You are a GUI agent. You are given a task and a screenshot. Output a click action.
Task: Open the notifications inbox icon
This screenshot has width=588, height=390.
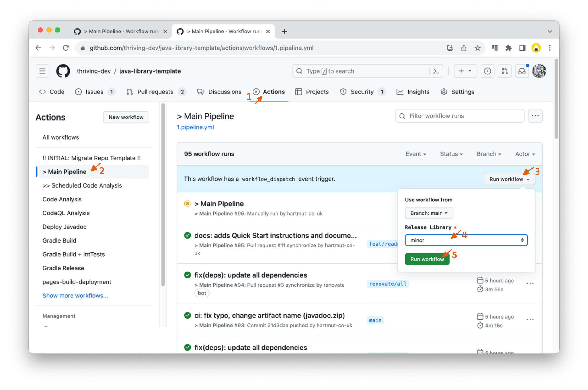(x=522, y=71)
